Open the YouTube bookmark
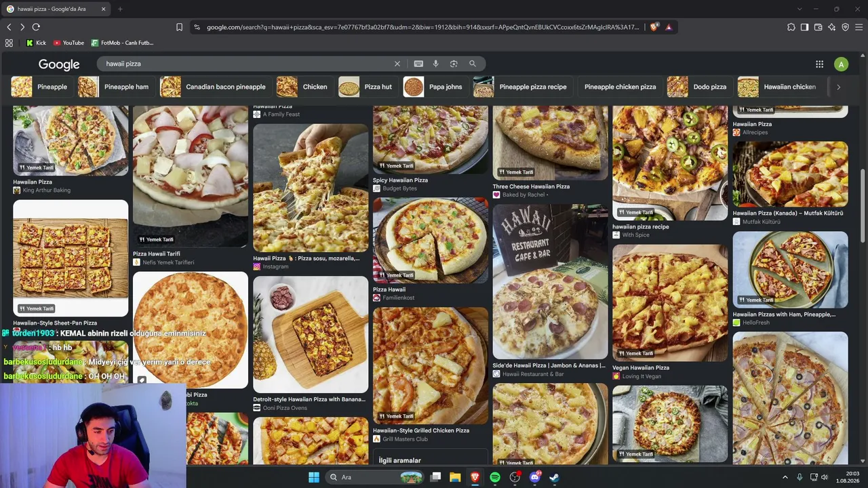This screenshot has width=868, height=488. 68,43
